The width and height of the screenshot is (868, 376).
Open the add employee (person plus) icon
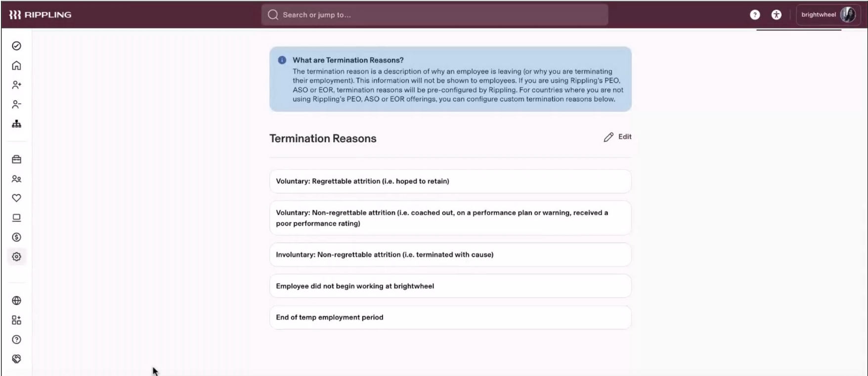[x=16, y=85]
